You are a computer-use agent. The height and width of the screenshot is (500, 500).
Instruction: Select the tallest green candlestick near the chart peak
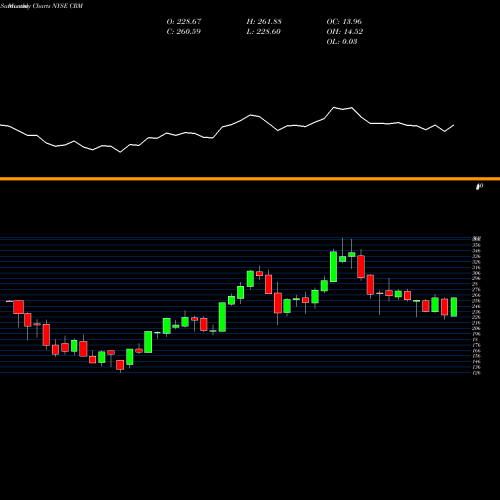pyautogui.click(x=333, y=267)
